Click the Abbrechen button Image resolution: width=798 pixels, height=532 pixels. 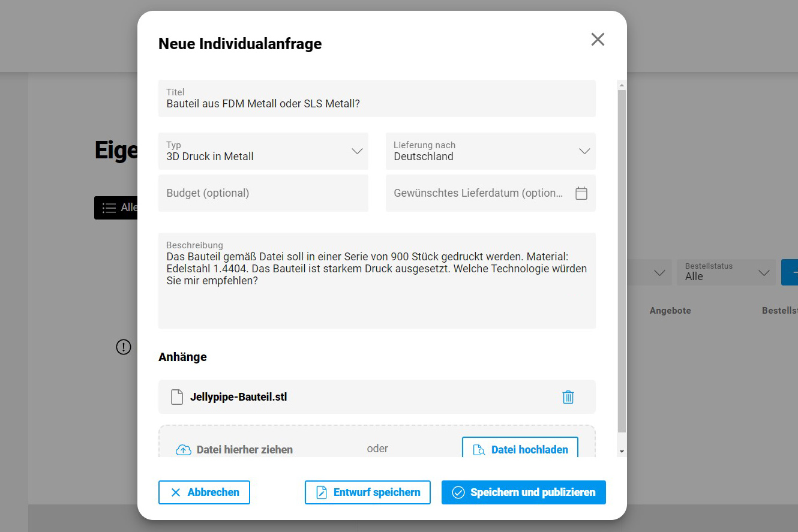click(x=204, y=492)
